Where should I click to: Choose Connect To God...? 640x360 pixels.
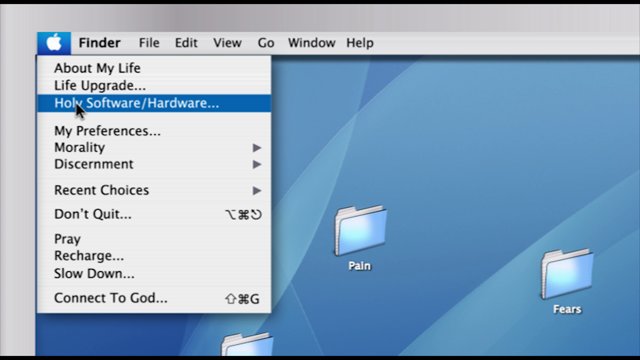coord(154,298)
